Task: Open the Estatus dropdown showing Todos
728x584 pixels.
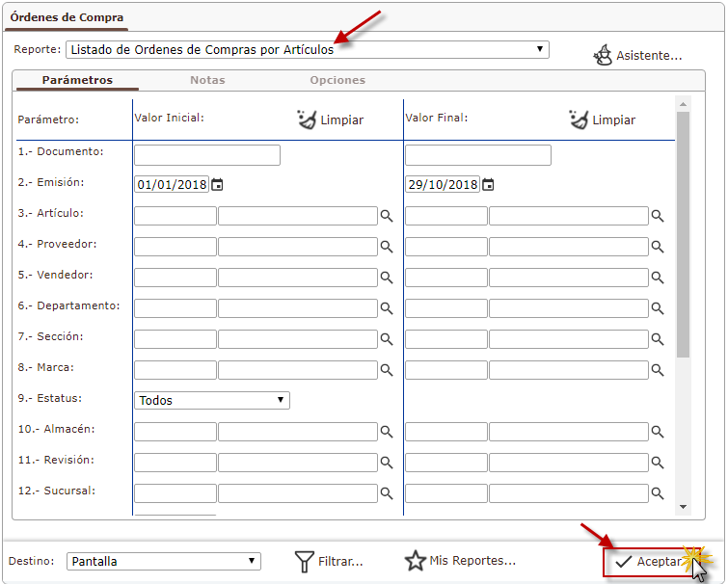Action: pyautogui.click(x=212, y=400)
